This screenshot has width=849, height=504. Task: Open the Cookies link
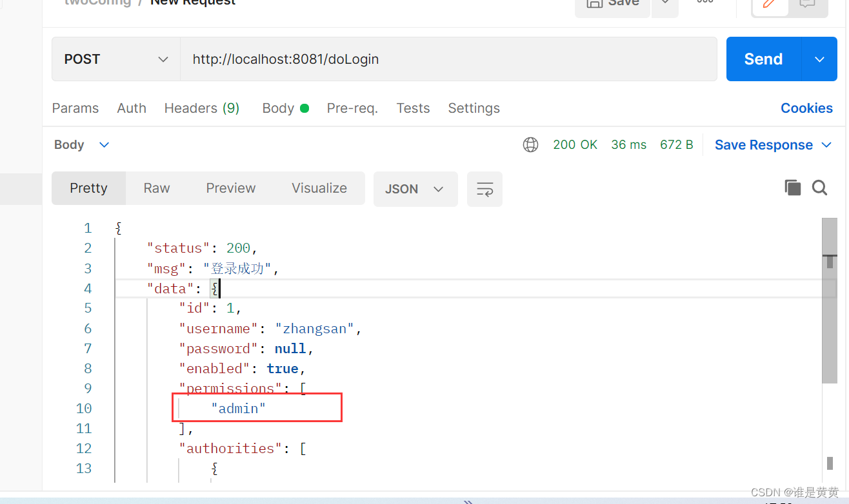coord(806,108)
